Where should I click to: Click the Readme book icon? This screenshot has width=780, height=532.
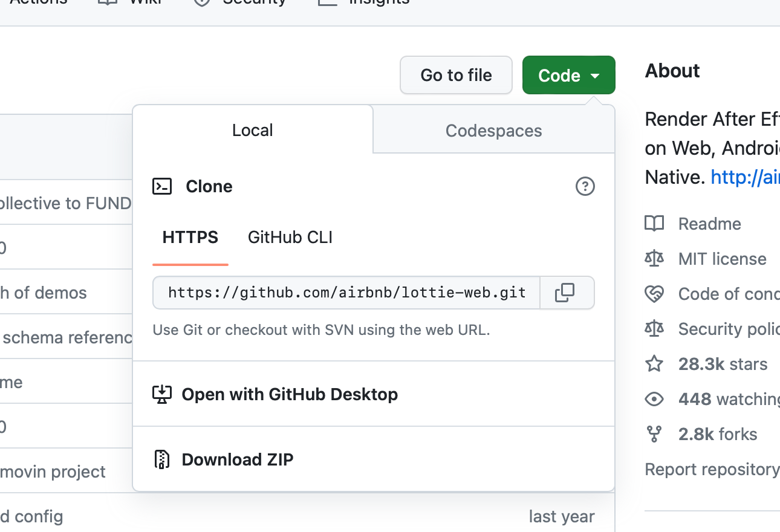654,224
